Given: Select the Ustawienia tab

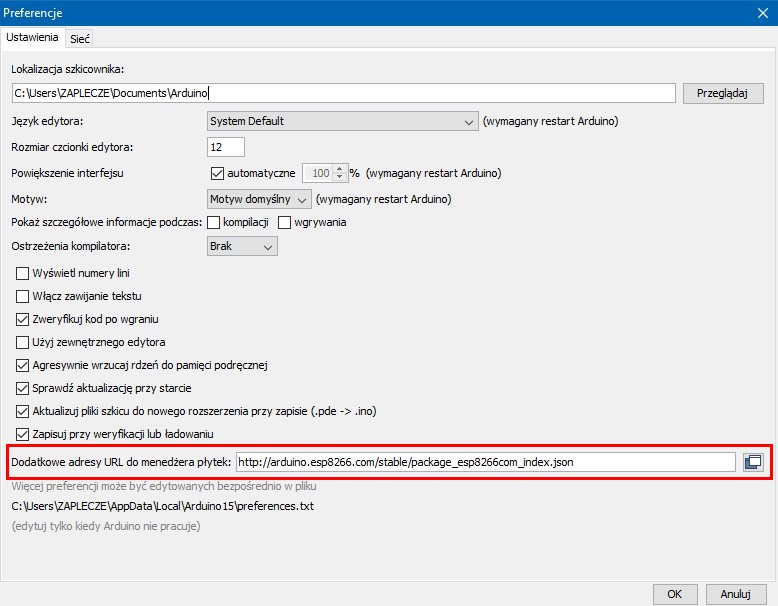Looking at the screenshot, I should click(x=32, y=37).
